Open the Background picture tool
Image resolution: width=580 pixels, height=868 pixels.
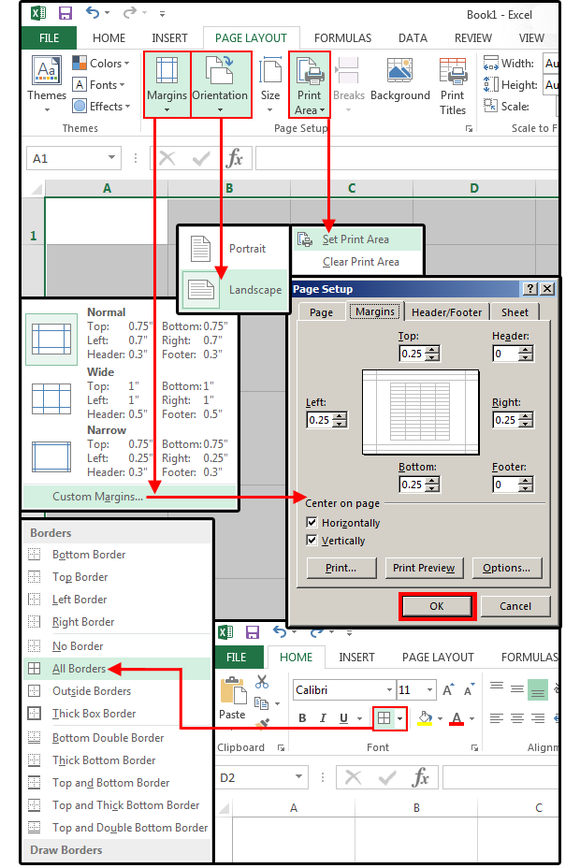400,80
